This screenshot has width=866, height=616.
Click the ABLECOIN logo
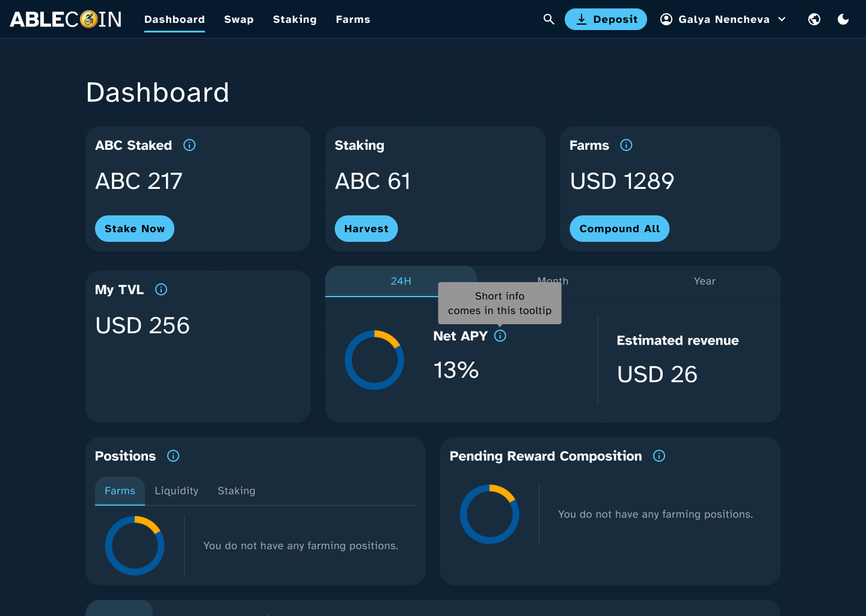(x=66, y=19)
